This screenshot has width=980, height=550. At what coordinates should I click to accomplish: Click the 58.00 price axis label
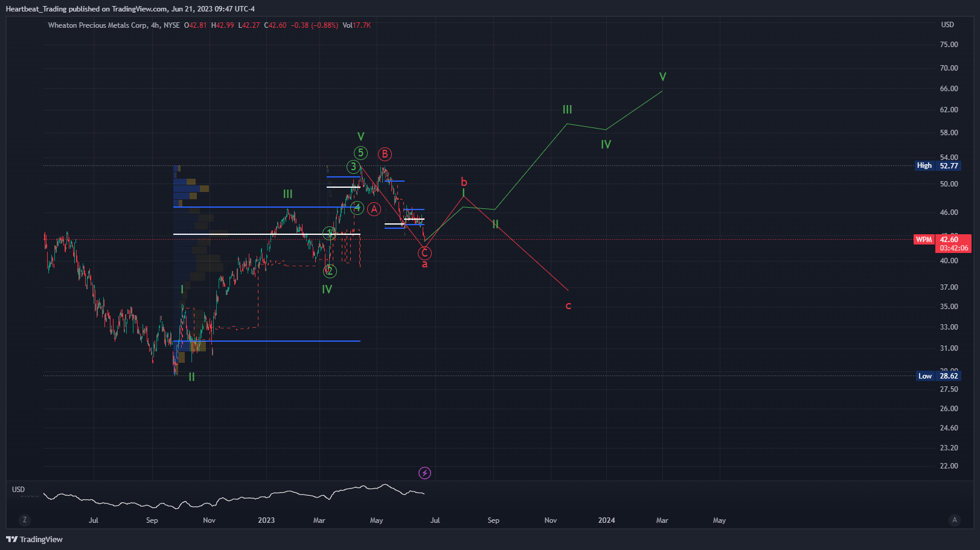tap(949, 133)
